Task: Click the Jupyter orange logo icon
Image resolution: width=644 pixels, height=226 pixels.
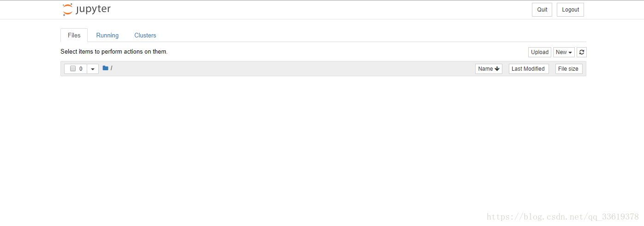Action: [x=68, y=10]
